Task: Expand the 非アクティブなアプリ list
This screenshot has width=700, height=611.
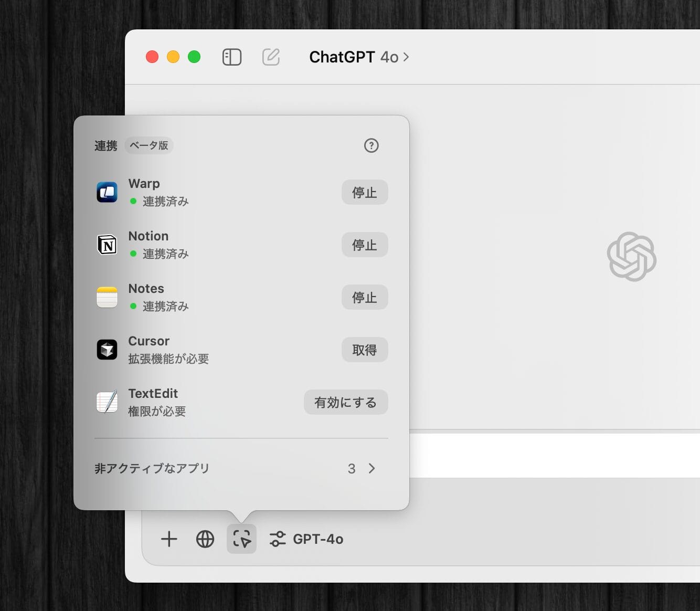Action: point(241,468)
